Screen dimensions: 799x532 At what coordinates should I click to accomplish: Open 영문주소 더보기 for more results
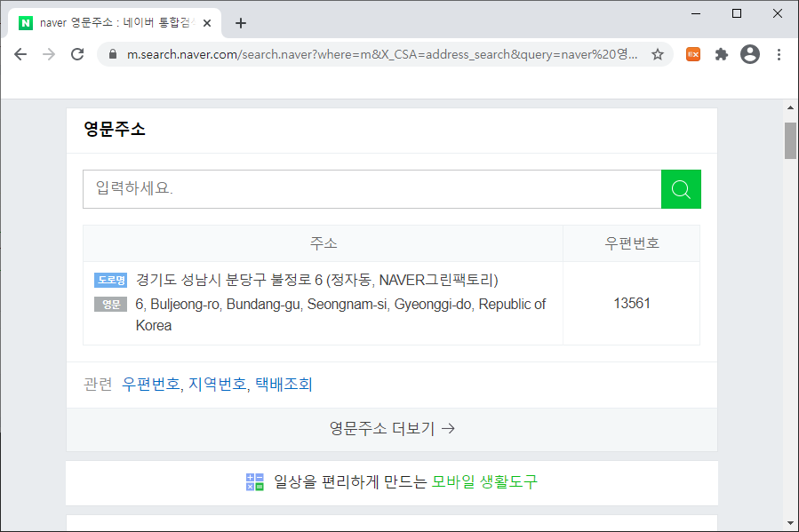pos(392,429)
